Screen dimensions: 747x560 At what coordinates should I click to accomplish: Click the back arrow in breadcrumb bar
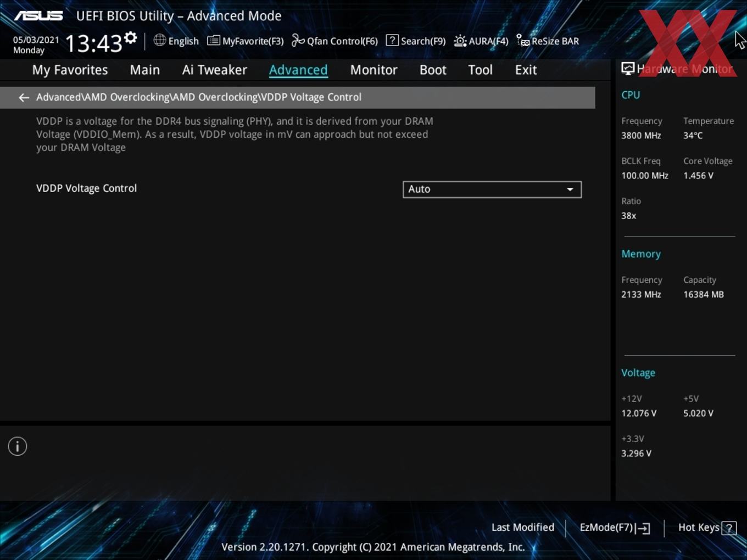pyautogui.click(x=24, y=97)
